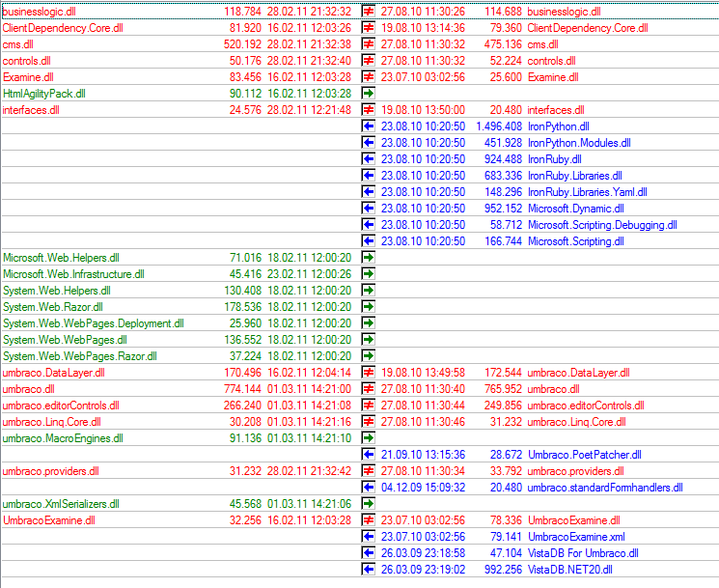This screenshot has width=719, height=588.
Task: Click green arrow for System.Web.WebPages.Razor.dll
Action: point(369,356)
